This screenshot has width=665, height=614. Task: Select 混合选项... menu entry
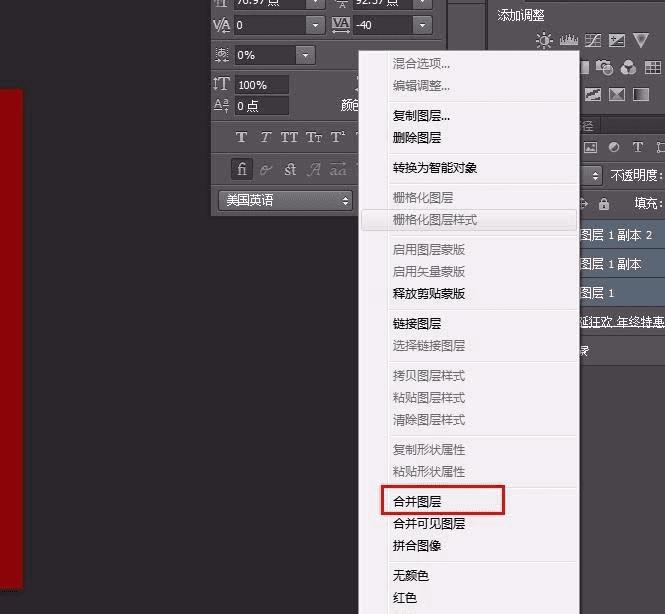click(421, 64)
